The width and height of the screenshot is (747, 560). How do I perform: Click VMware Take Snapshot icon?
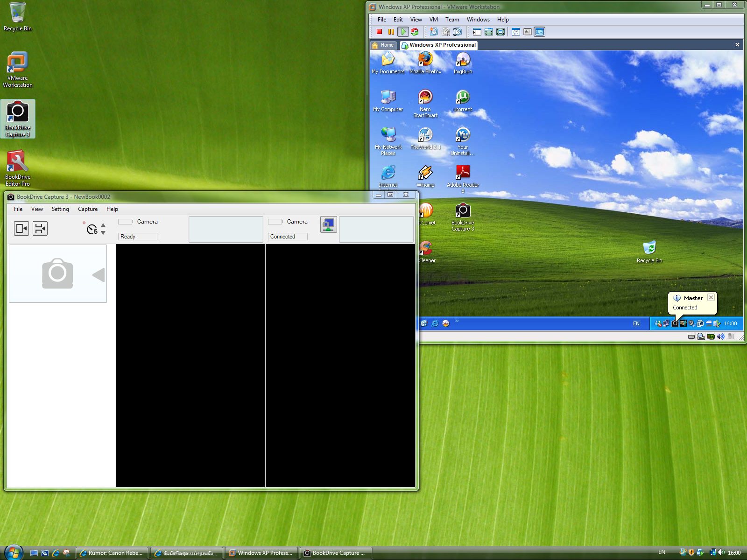click(x=434, y=32)
